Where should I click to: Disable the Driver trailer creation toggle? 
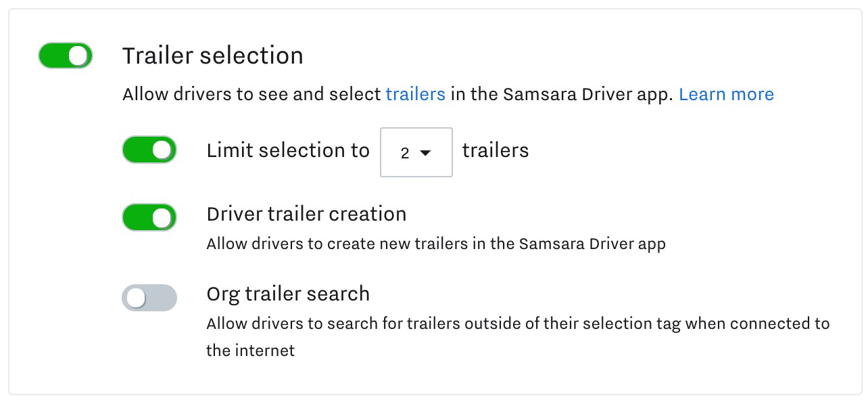click(x=149, y=217)
